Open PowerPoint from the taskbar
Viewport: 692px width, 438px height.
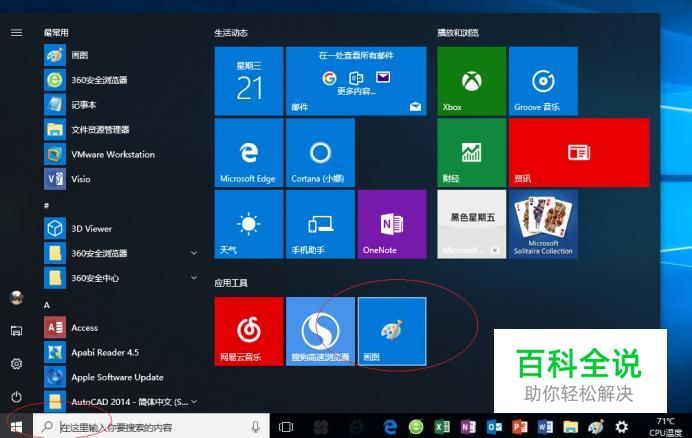tap(519, 427)
